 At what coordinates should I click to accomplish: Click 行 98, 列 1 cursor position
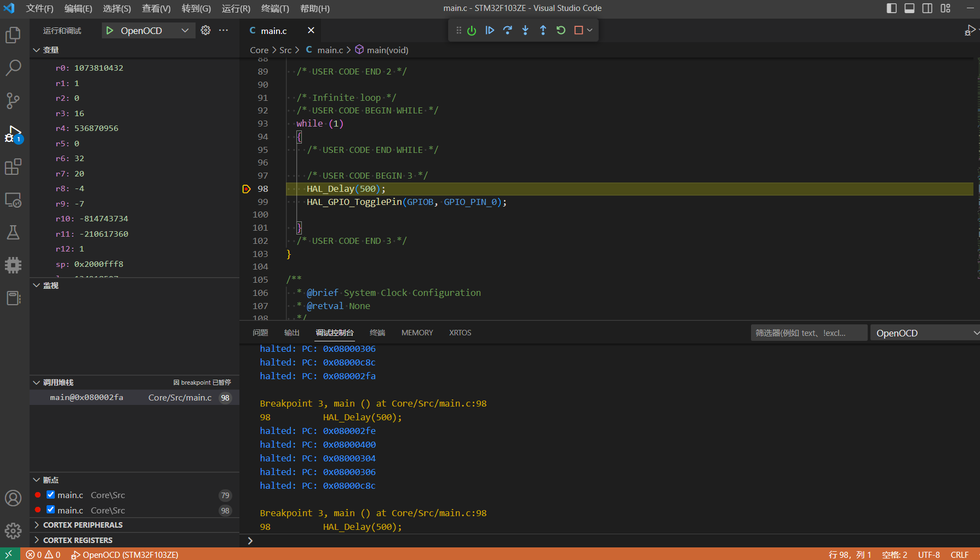(x=850, y=555)
